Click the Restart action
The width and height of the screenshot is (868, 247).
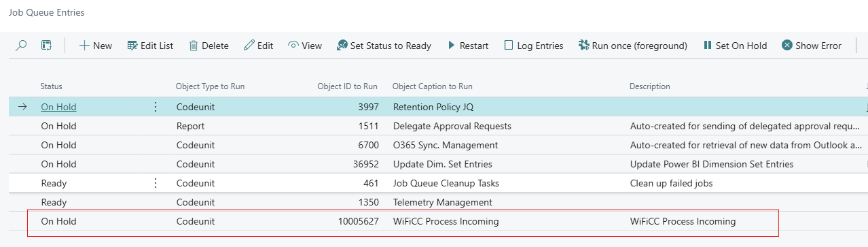(467, 46)
